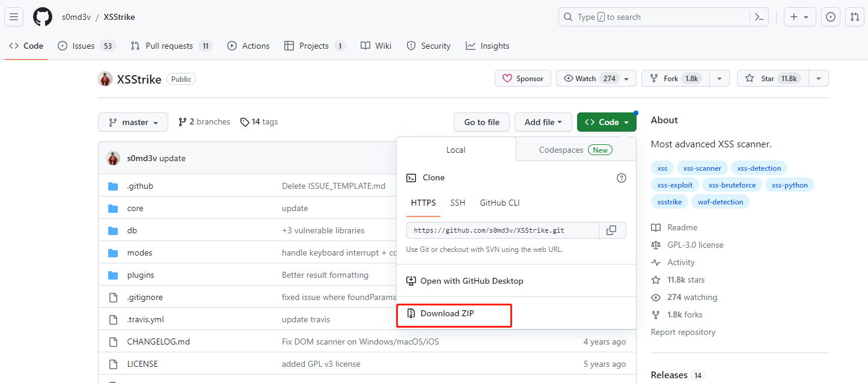Screen dimensions: 868x383
Task: Open the command palette icon
Action: [760, 17]
